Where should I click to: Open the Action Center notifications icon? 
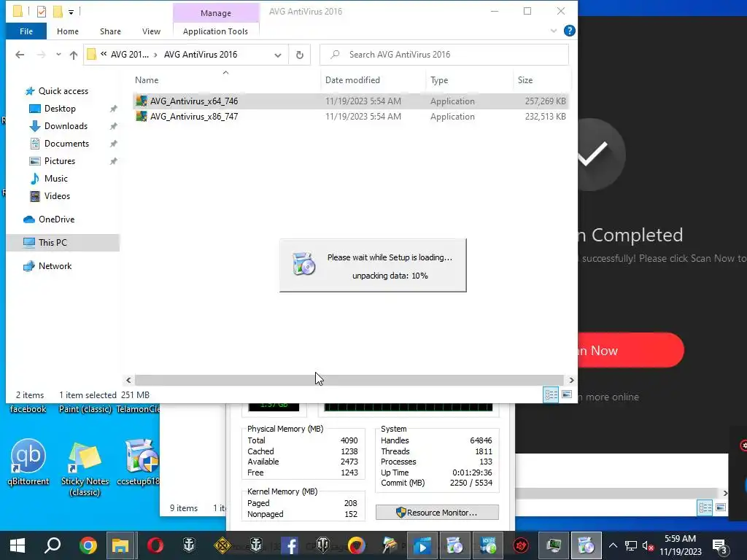coord(720,545)
